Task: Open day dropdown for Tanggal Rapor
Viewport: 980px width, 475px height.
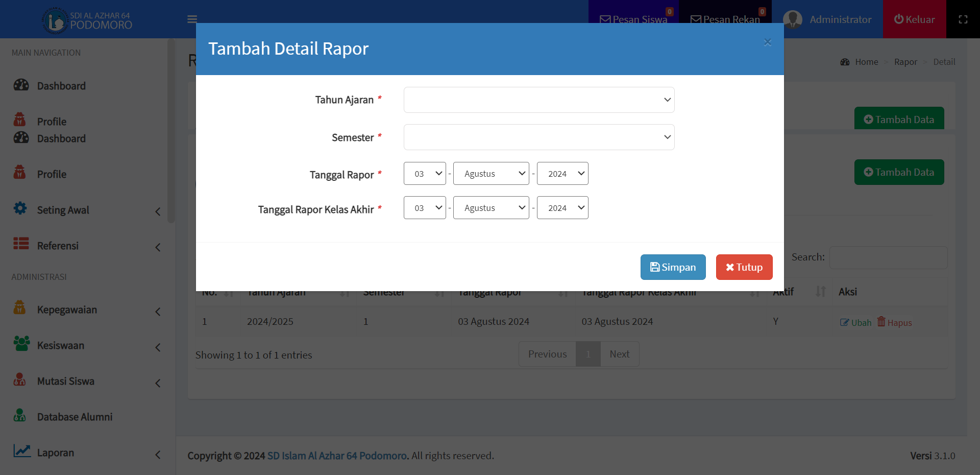Action: tap(424, 174)
